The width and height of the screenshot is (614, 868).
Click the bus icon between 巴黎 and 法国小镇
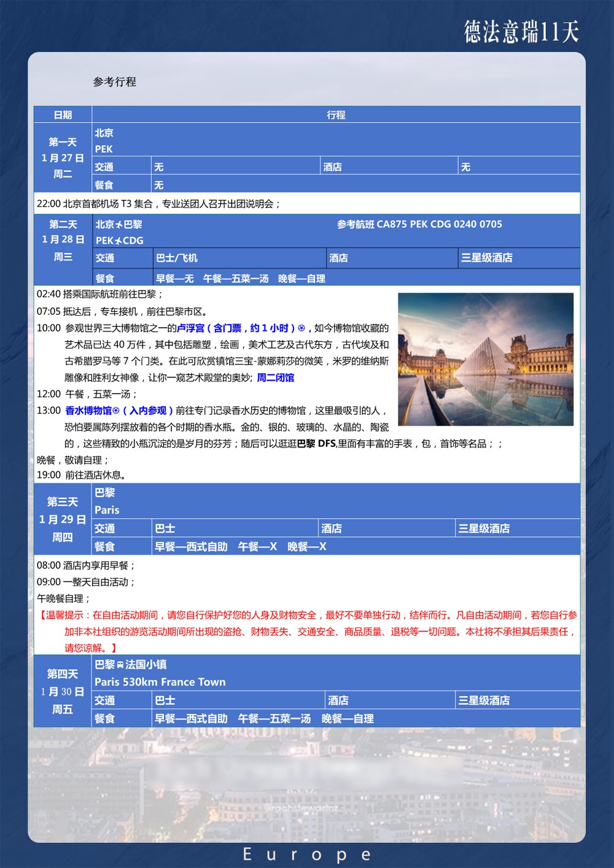coord(120,665)
